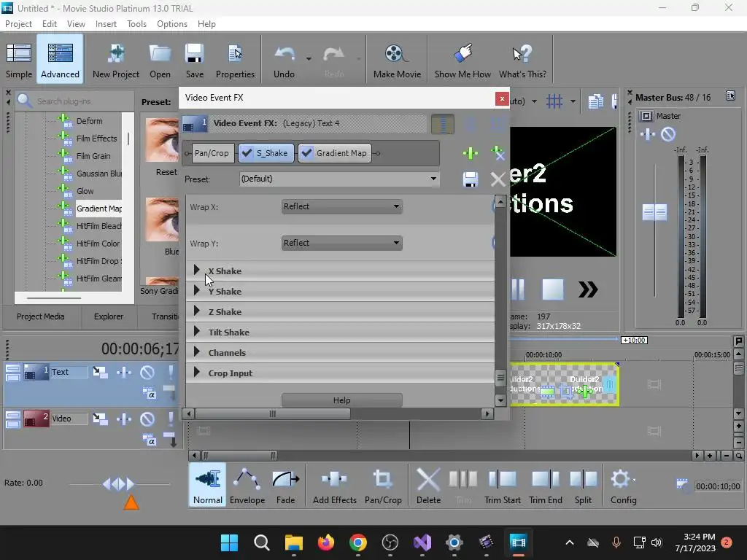Open the Edit menu
The image size is (747, 560).
click(x=49, y=24)
